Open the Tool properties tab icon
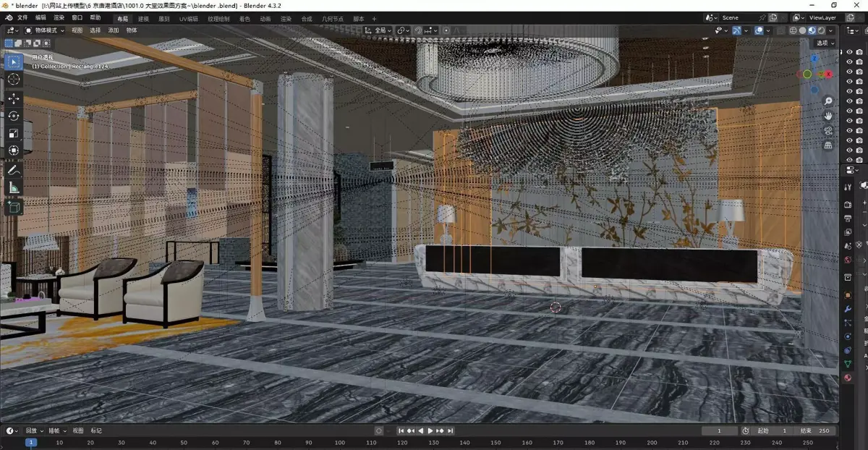This screenshot has width=868, height=450. coord(848,187)
